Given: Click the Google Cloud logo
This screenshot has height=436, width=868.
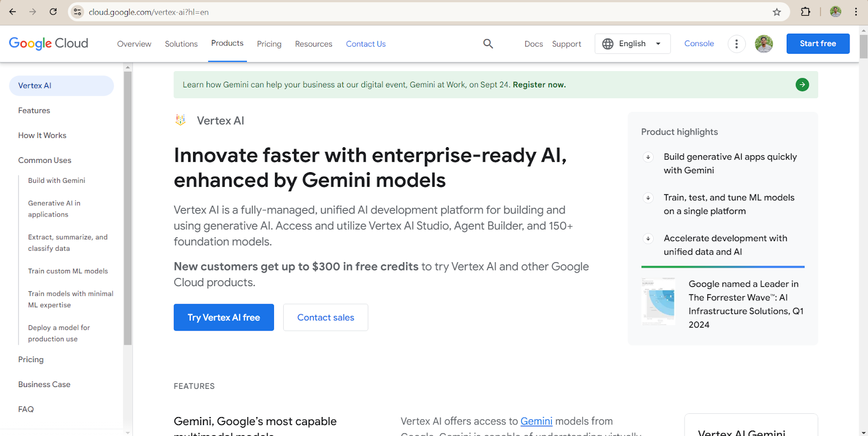Looking at the screenshot, I should (48, 43).
